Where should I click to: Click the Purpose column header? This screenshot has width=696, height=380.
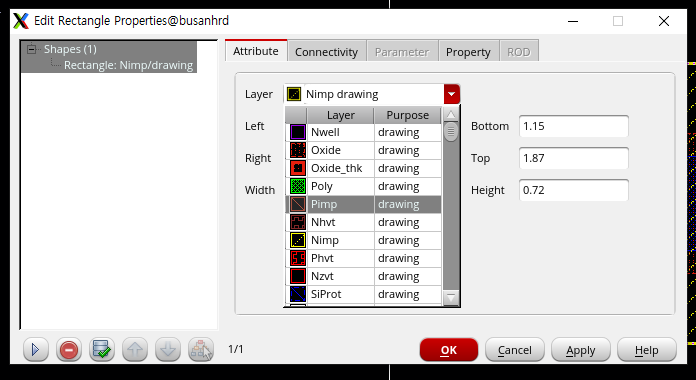(408, 115)
